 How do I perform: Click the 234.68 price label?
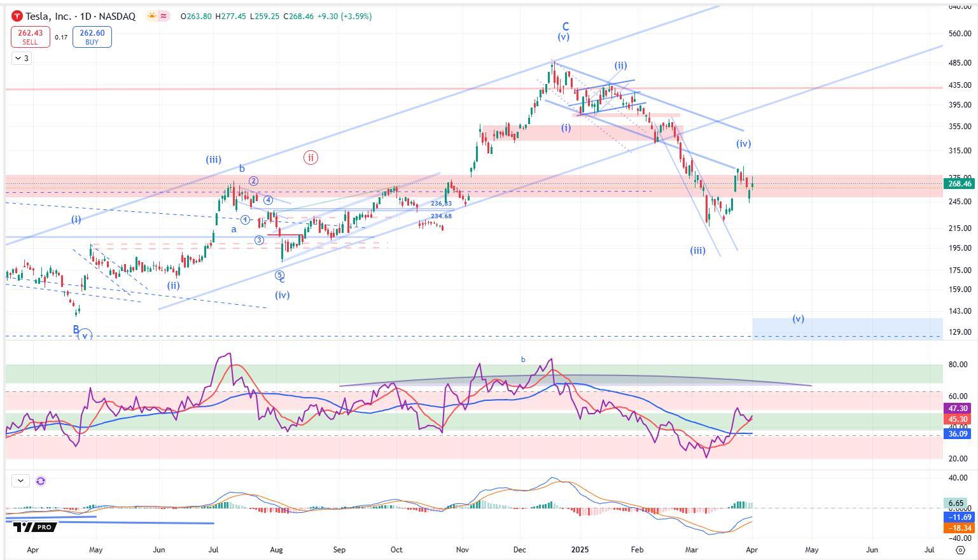click(441, 216)
